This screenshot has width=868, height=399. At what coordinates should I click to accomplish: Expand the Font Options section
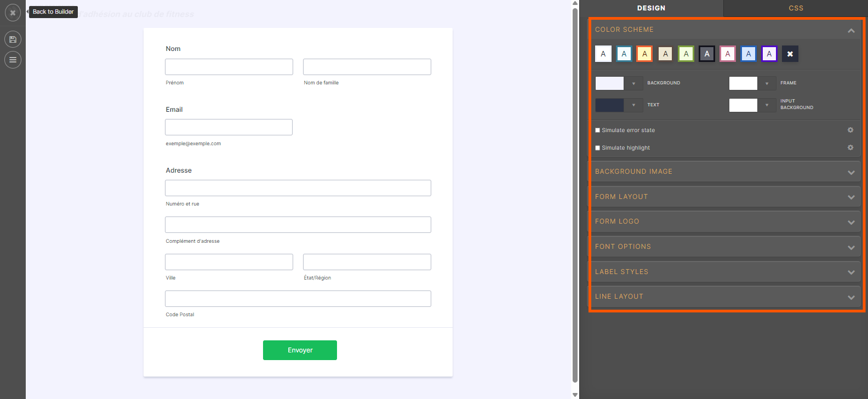pos(724,247)
